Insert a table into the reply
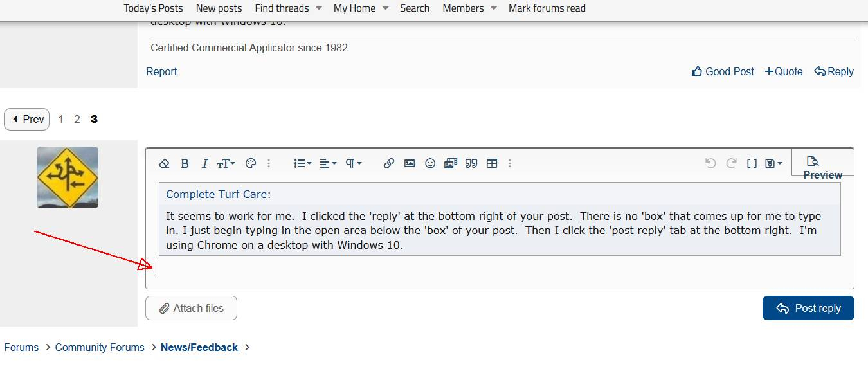Screen dimensions: 868x387 (x=492, y=163)
